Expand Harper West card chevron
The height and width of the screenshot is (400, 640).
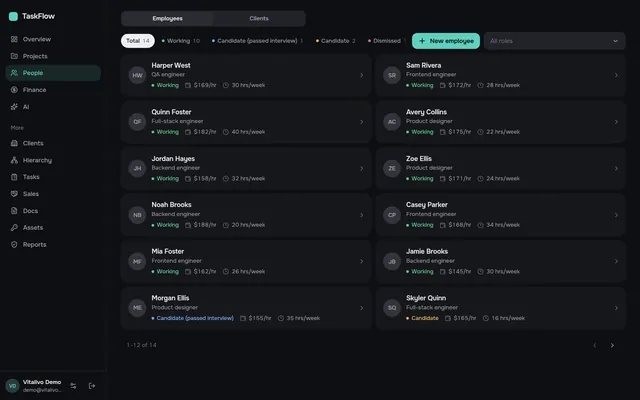pos(362,75)
